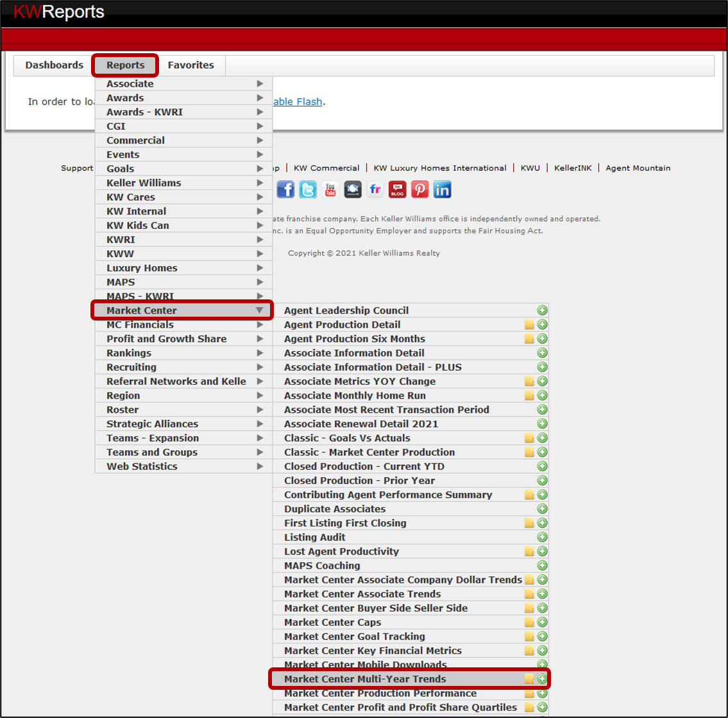
Task: Click green plus icon for Market Center Key Financial Metrics
Action: 542,651
